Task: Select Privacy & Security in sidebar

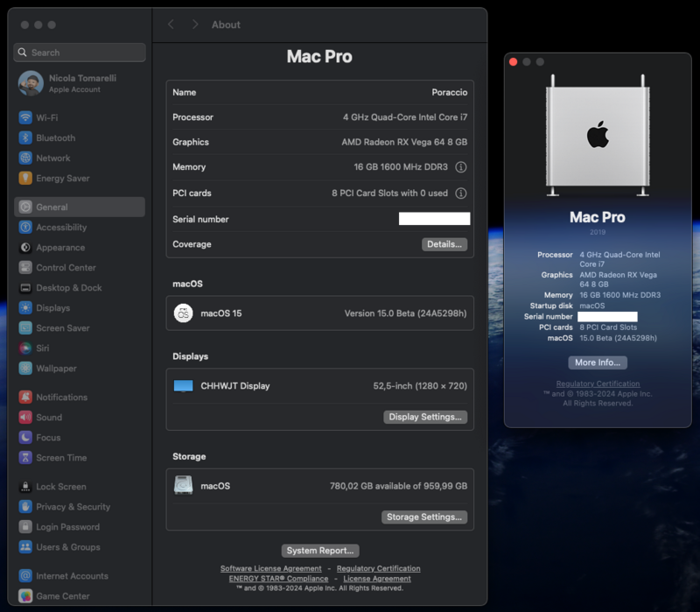Action: (x=73, y=506)
